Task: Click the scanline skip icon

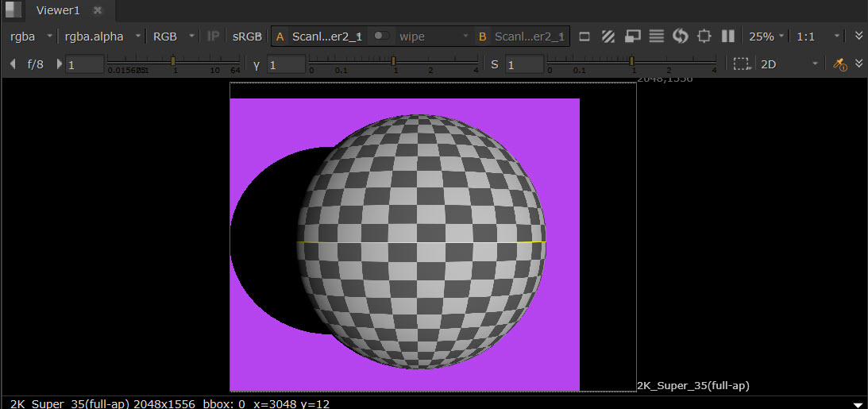Action: (656, 37)
